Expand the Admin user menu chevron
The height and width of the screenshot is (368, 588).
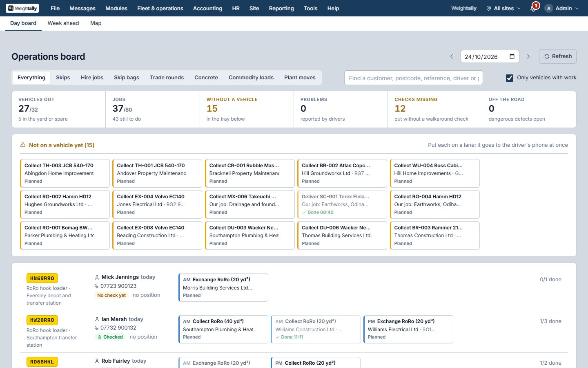577,8
